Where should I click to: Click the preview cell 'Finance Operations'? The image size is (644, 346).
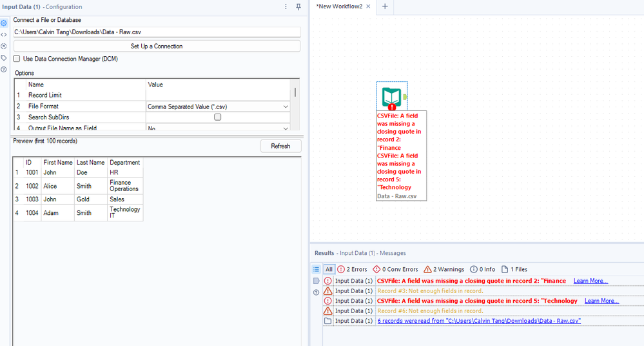pyautogui.click(x=124, y=185)
